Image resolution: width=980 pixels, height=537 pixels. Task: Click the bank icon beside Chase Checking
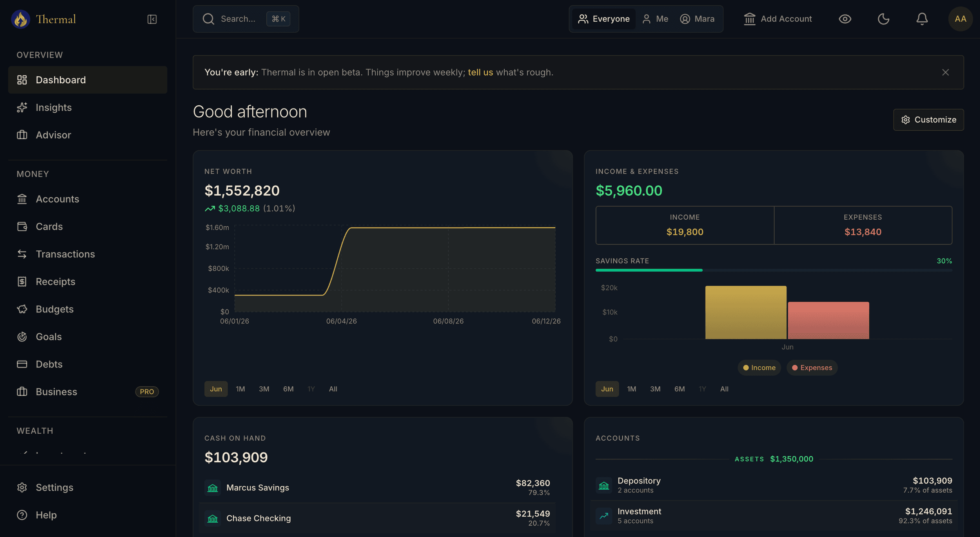pos(213,518)
